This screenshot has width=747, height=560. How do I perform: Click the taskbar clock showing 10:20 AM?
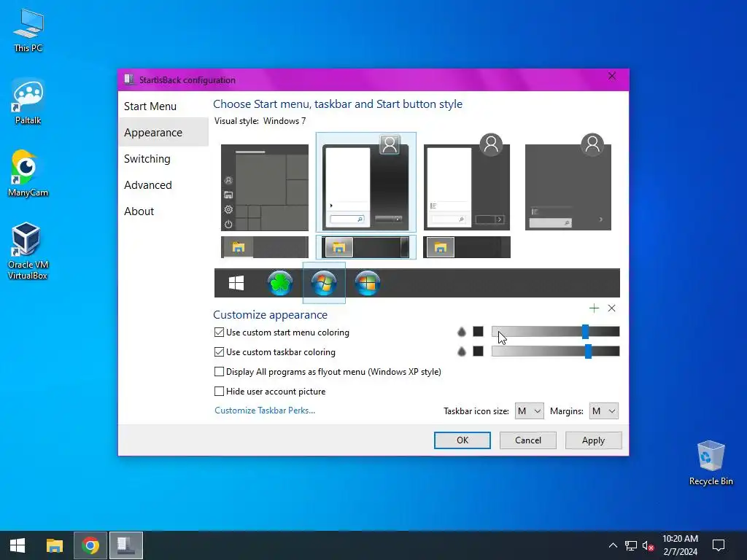click(680, 545)
